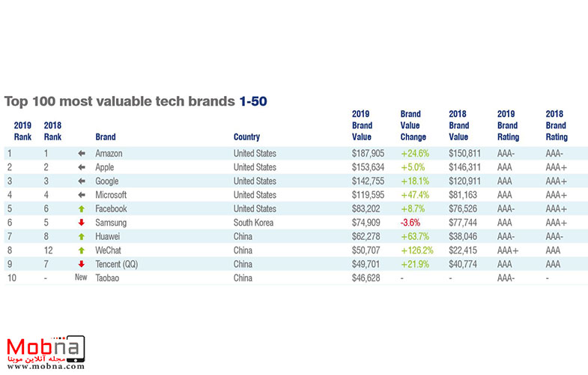Click the red down arrow beside Samsung

click(81, 222)
